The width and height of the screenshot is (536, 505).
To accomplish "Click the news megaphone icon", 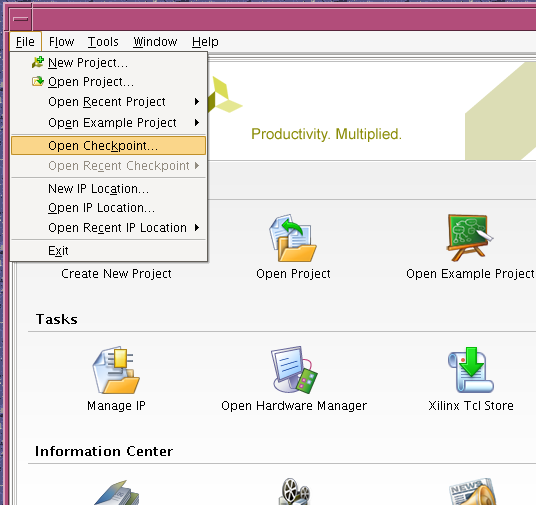I will pyautogui.click(x=472, y=492).
